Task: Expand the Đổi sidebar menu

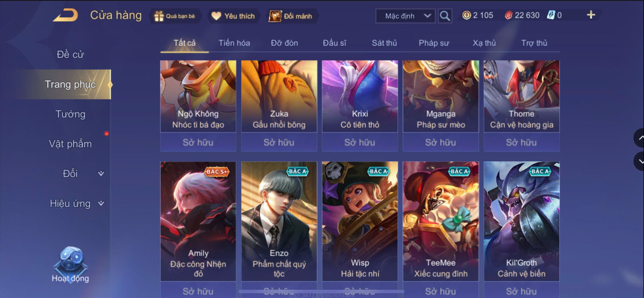Action: [x=83, y=174]
